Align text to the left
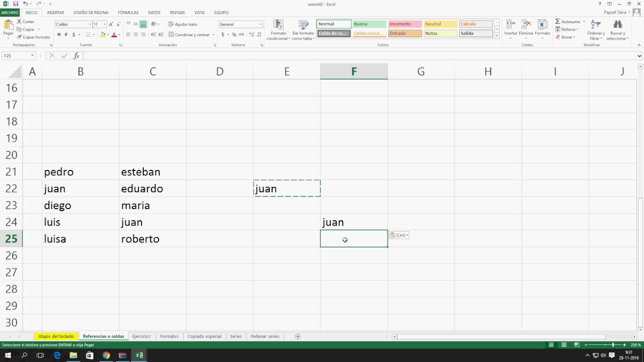 point(128,35)
